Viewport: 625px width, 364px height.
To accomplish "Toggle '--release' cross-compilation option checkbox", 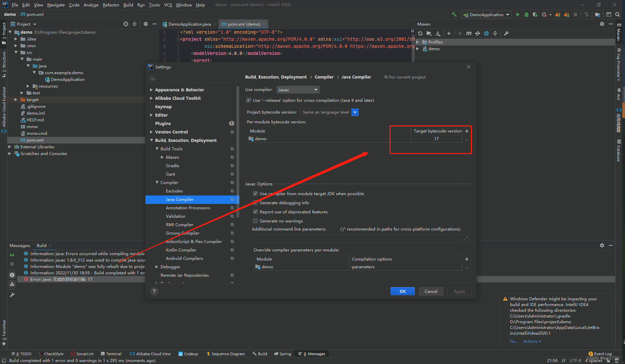I will (x=249, y=100).
